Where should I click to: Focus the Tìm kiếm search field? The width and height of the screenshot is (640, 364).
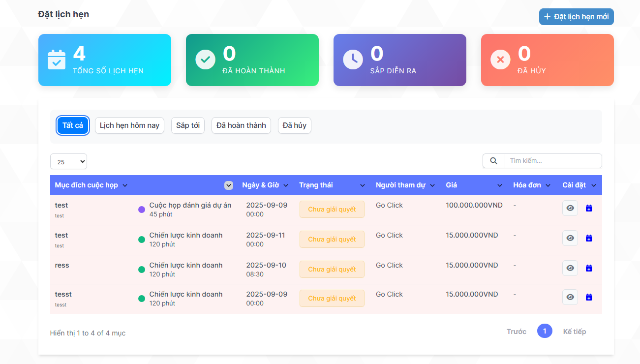(553, 161)
